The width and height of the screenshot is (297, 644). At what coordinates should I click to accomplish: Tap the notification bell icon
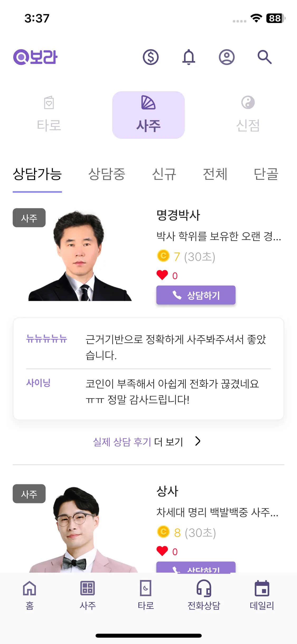[x=189, y=57]
